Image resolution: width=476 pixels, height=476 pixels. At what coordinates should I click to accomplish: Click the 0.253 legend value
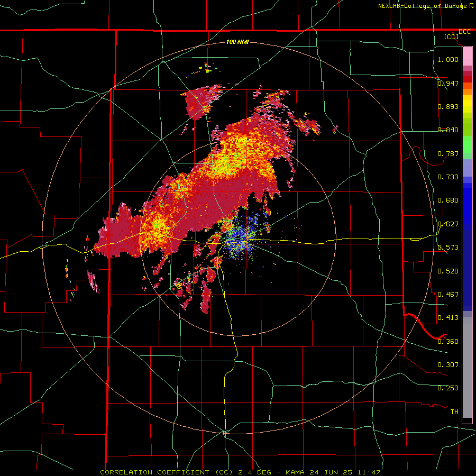tap(448, 388)
